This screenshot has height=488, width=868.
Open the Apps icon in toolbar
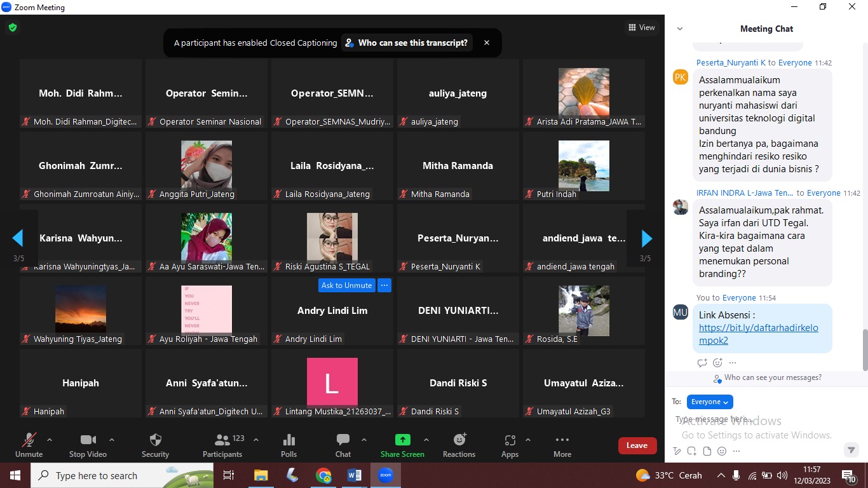(510, 440)
